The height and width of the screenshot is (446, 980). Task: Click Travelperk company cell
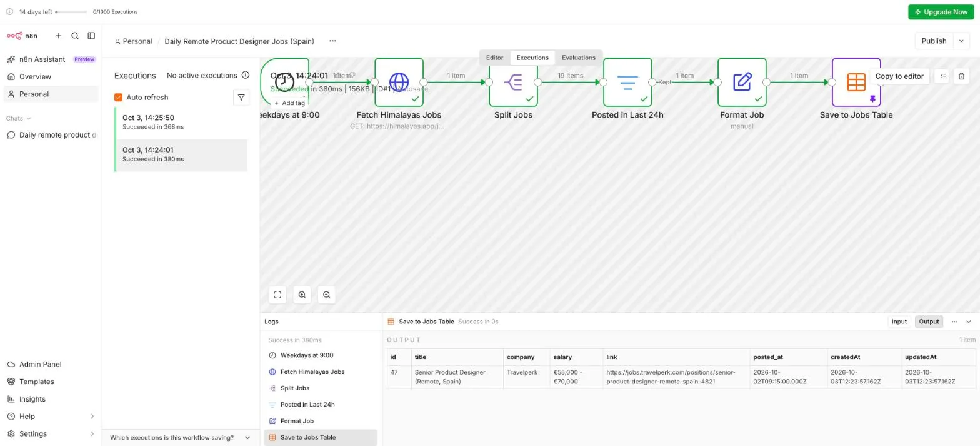coord(527,377)
